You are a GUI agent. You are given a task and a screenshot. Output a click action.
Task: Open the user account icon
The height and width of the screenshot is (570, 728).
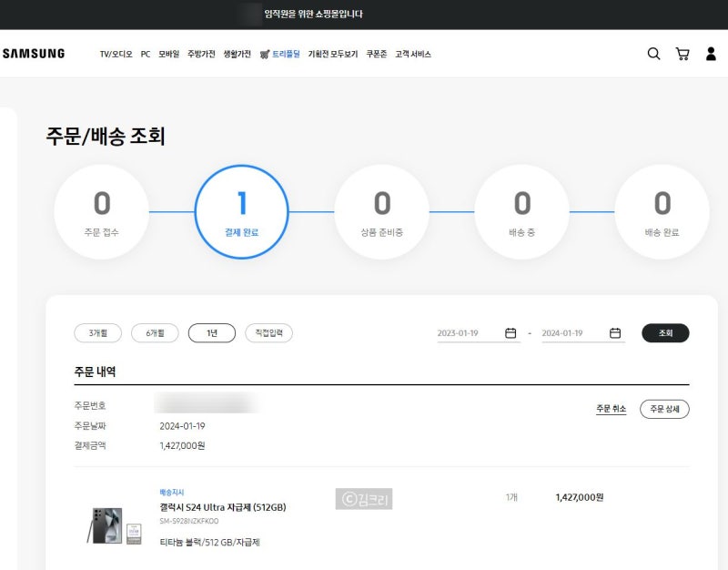711,54
